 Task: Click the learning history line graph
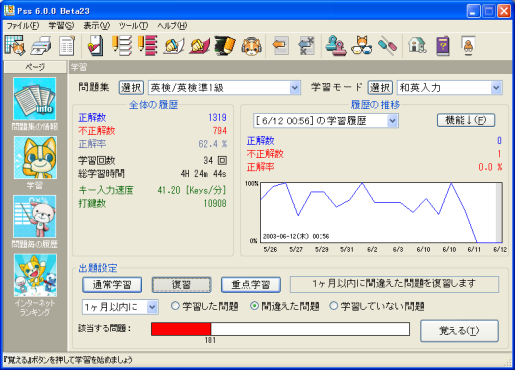click(381, 212)
